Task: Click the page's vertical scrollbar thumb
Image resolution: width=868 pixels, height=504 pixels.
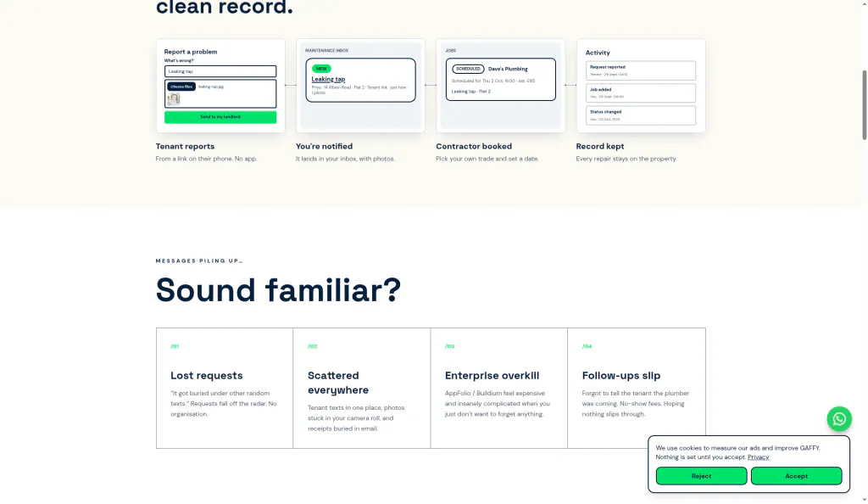Action: [x=864, y=105]
